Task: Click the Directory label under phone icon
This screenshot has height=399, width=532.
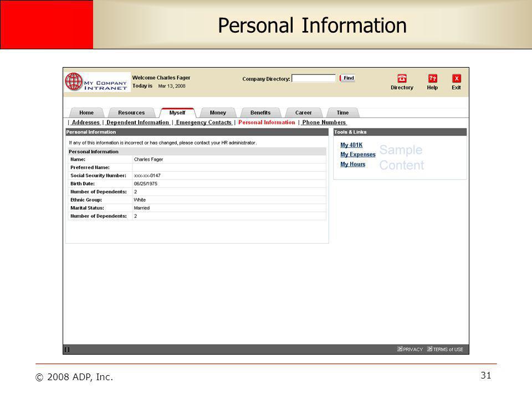Action: tap(402, 88)
